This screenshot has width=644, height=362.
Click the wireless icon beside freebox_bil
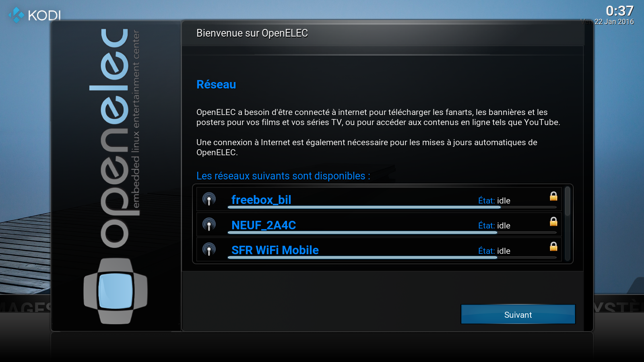pyautogui.click(x=209, y=199)
